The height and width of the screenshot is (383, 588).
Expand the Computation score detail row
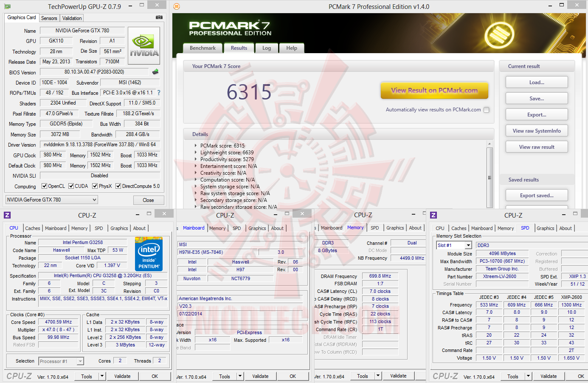196,180
